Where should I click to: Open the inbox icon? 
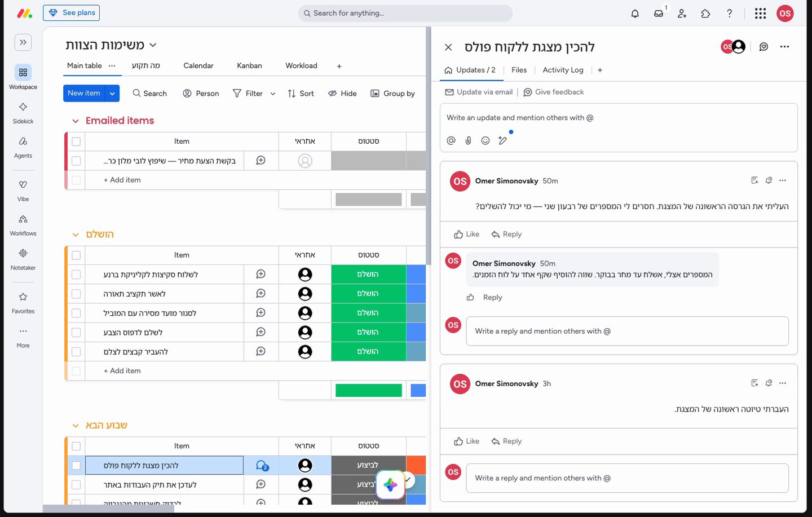pos(659,14)
